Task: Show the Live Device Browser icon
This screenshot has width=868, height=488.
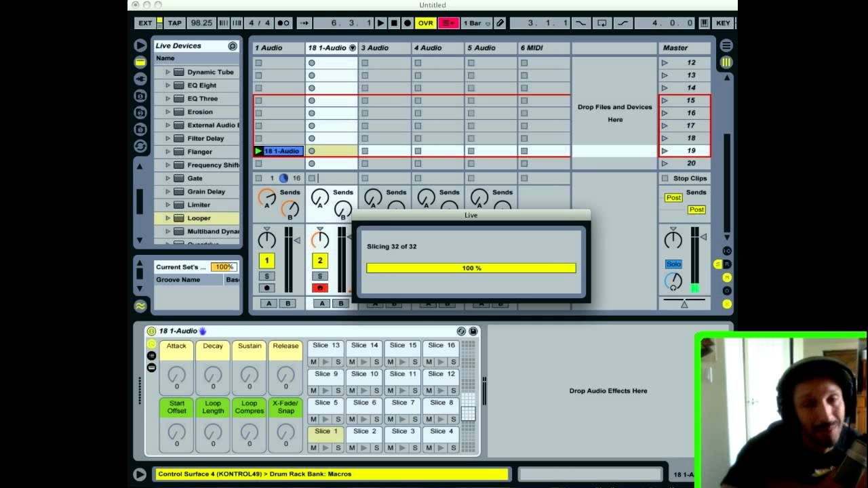Action: click(x=140, y=62)
